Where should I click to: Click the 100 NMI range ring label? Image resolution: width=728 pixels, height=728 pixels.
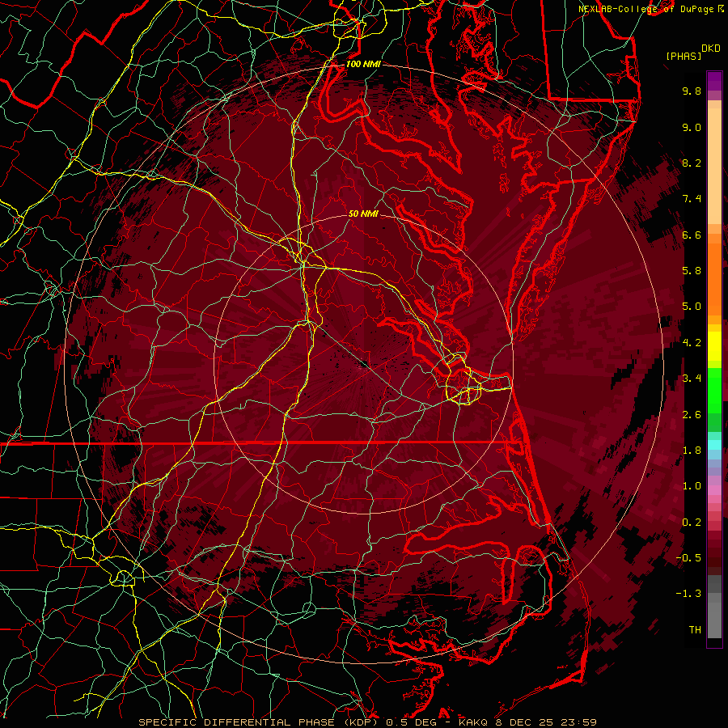(x=363, y=64)
